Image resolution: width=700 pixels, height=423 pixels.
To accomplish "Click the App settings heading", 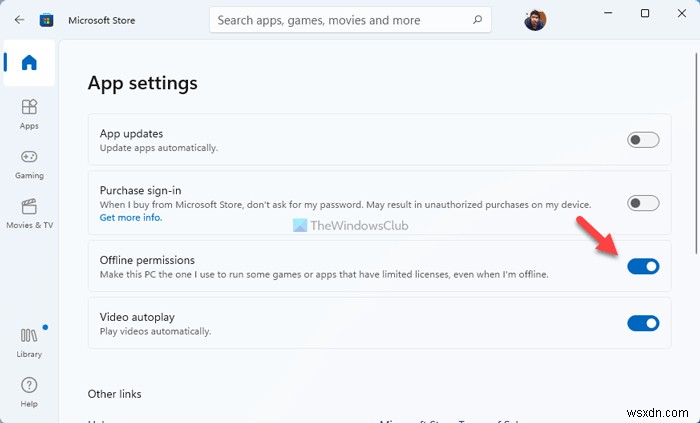I will click(x=142, y=83).
